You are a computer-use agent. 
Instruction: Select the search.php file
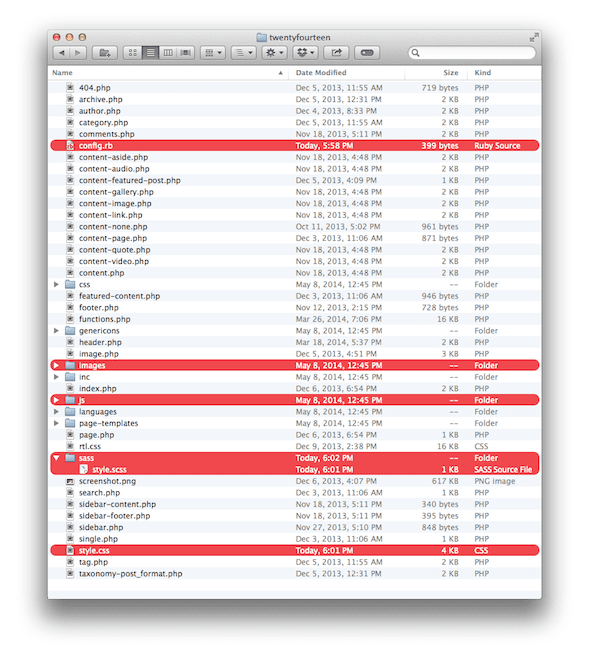click(295, 492)
